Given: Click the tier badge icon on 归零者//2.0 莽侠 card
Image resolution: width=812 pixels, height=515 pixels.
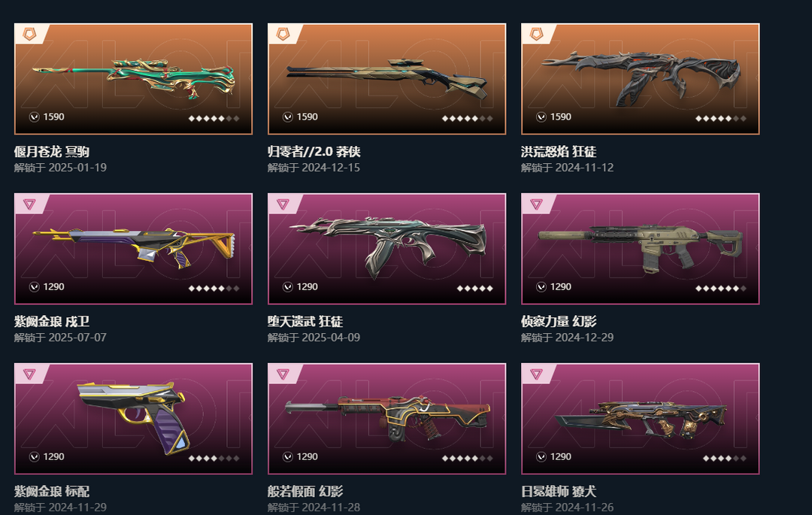Looking at the screenshot, I should (283, 34).
